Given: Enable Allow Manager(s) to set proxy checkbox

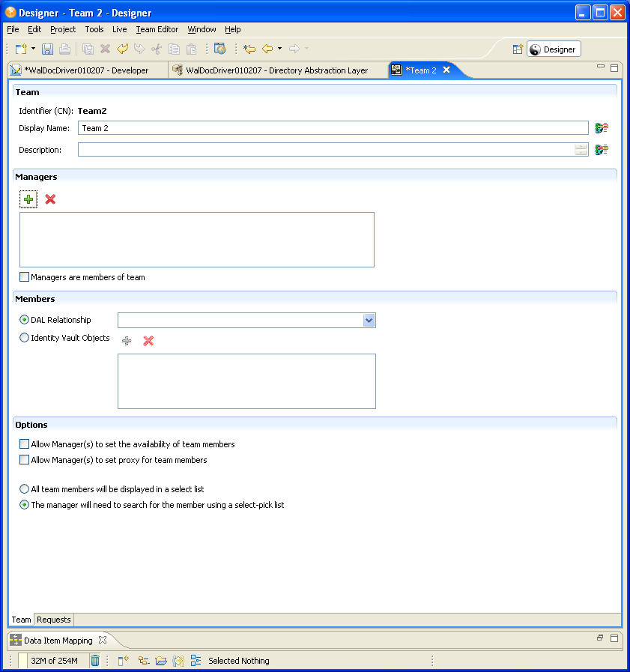Looking at the screenshot, I should 25,460.
